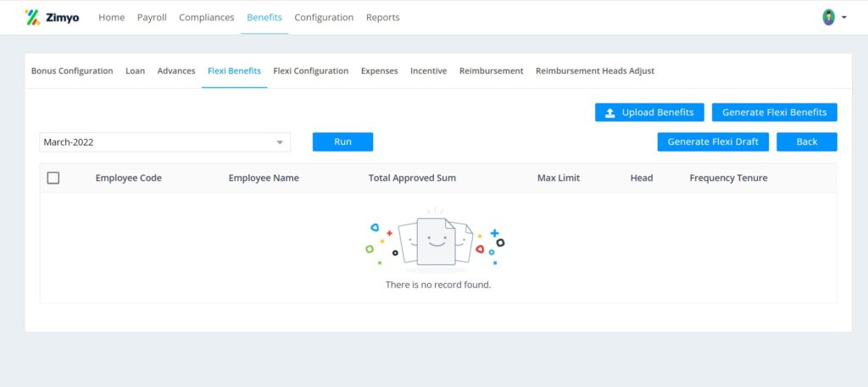This screenshot has height=387, width=868.
Task: Select the Benefits menu
Action: click(264, 17)
